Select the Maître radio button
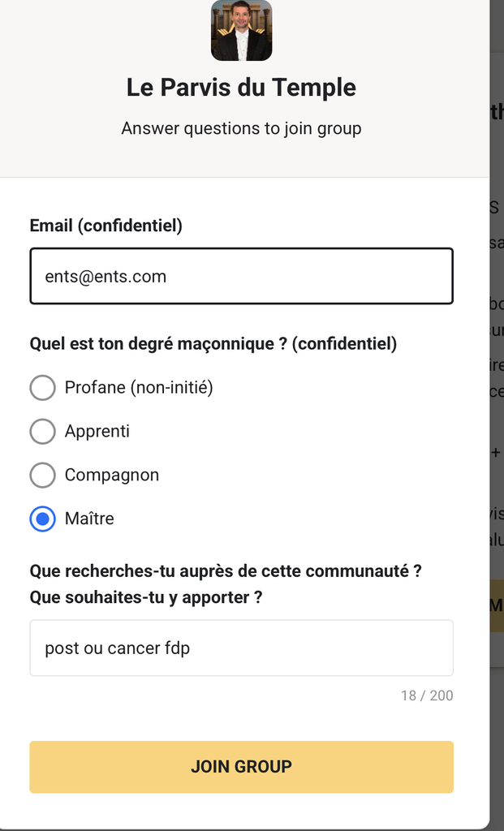The image size is (504, 831). pyautogui.click(x=42, y=519)
